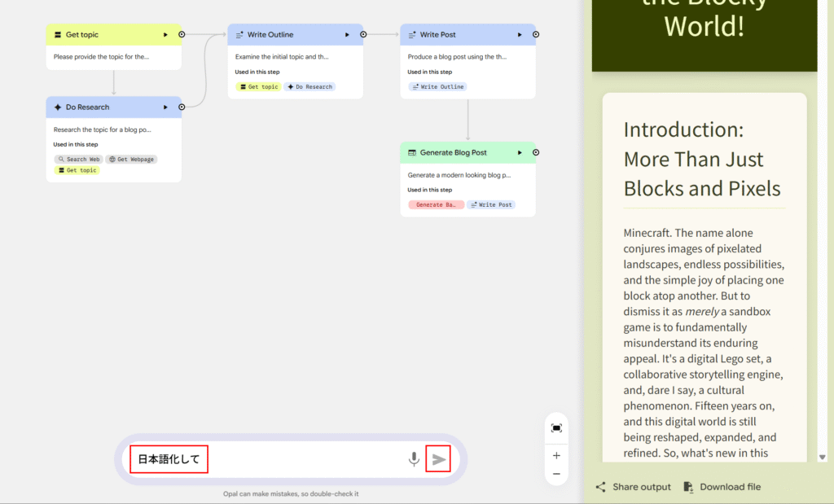Click the scroll down arrow in preview panel
This screenshot has width=834, height=504.
pos(823,458)
